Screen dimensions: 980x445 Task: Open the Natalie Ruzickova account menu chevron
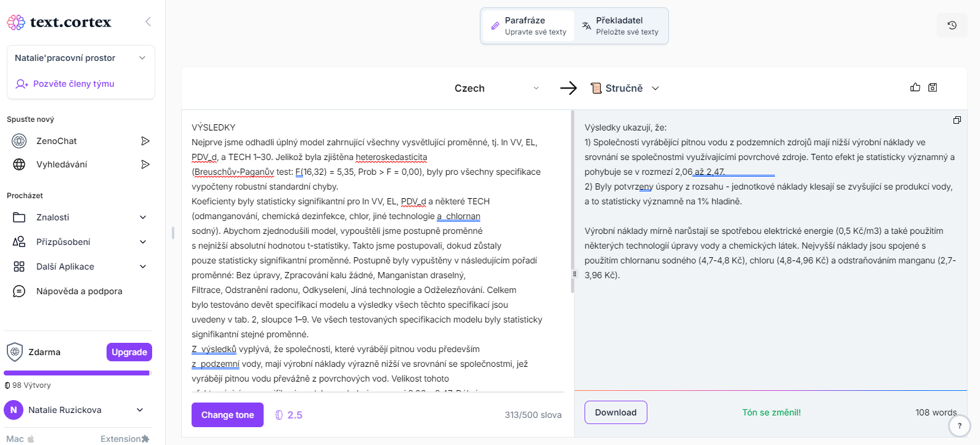click(140, 410)
